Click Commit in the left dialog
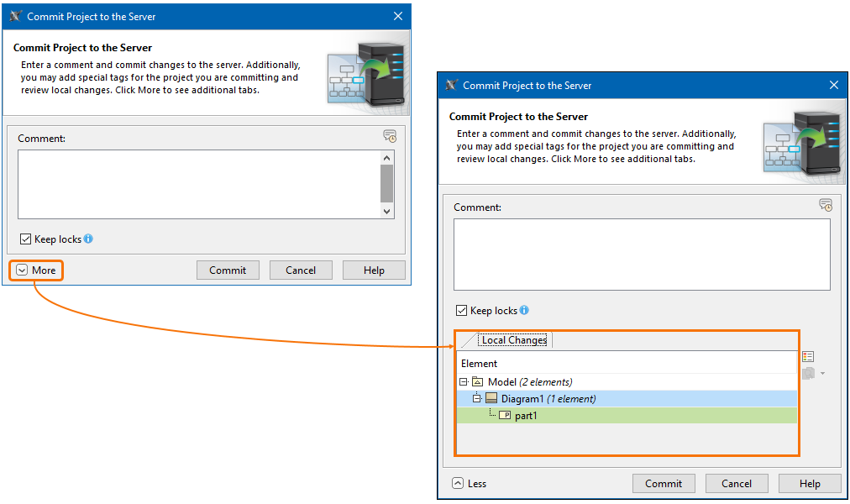 (228, 270)
